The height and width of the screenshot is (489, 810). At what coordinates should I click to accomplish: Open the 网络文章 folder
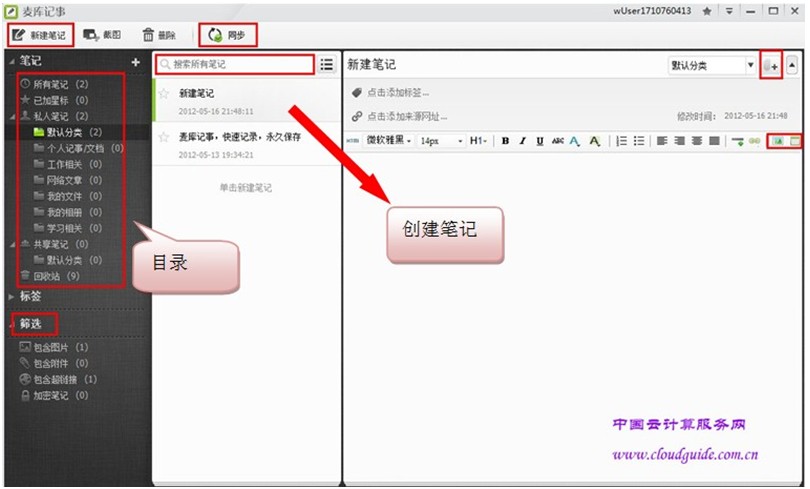click(x=67, y=180)
